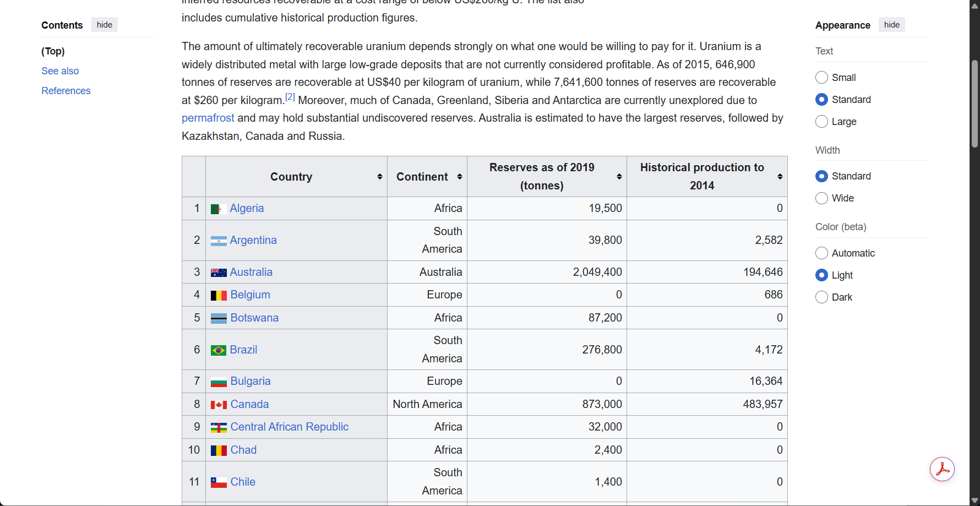Sort by Reserves as of 2019 column
Viewport: 980px width, 506px height.
(619, 177)
